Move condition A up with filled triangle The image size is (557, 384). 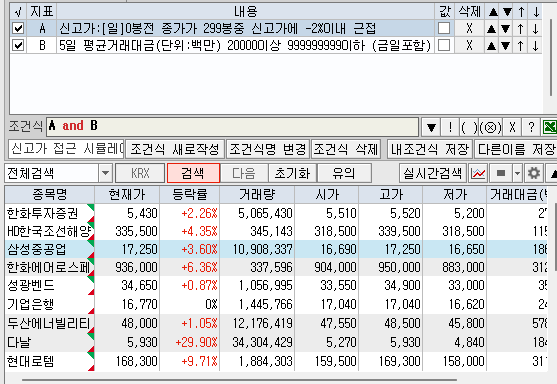pyautogui.click(x=492, y=29)
